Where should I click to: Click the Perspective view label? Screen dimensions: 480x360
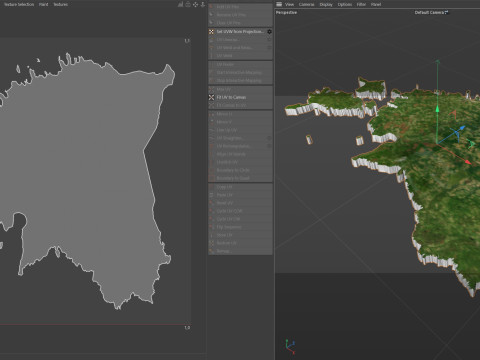point(286,12)
